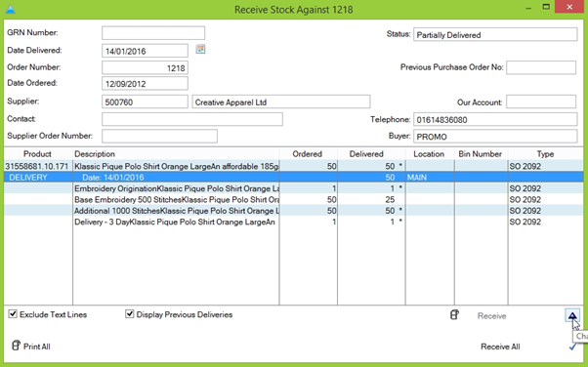Screen dimensions: 588x367
Task: Select the DELIVERY row label
Action: click(28, 178)
